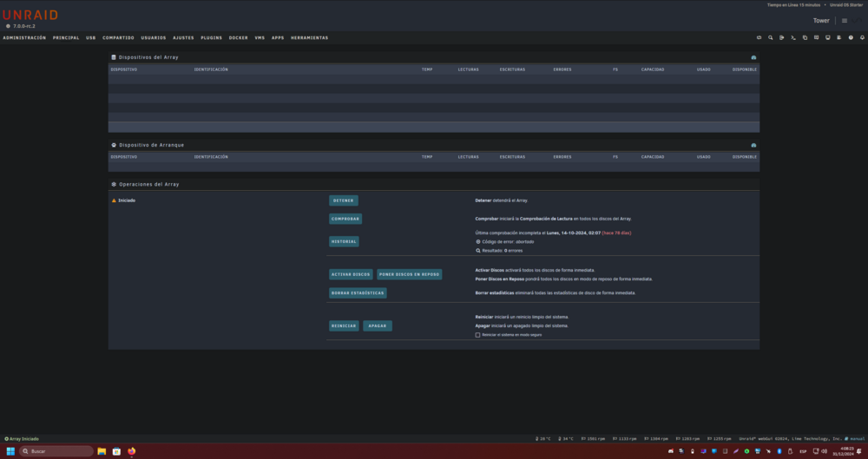Open the web terminal icon
The image size is (868, 459).
pyautogui.click(x=793, y=37)
